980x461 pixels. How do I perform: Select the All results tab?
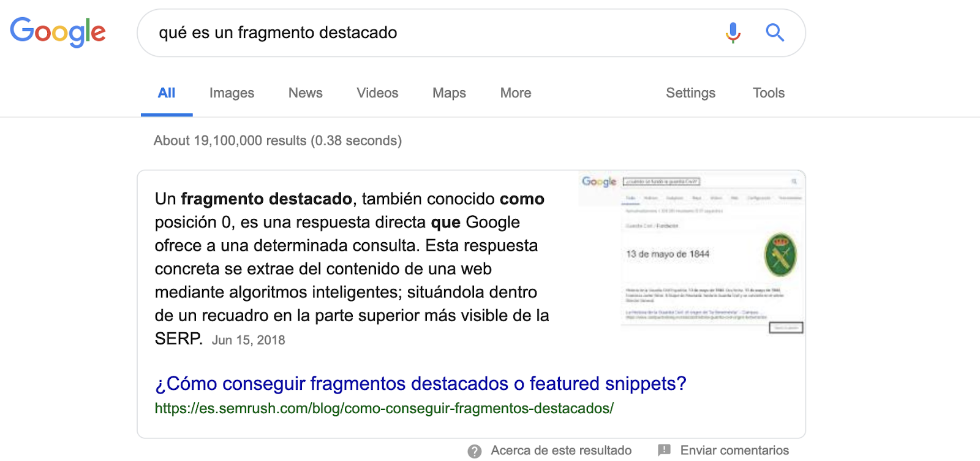[x=167, y=93]
